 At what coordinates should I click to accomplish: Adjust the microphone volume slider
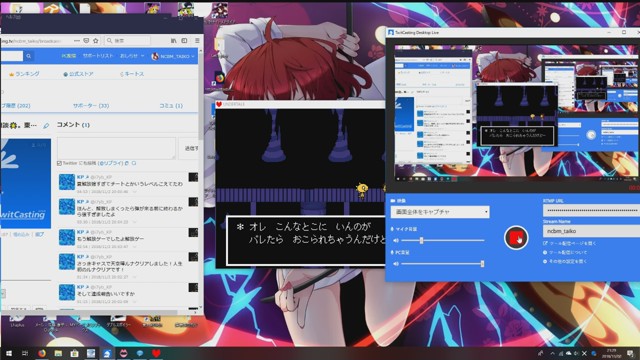(442, 240)
